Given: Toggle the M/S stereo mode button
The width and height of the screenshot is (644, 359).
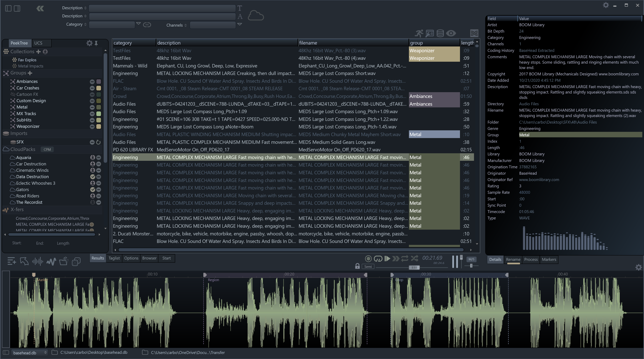Looking at the screenshot, I should [x=472, y=259].
